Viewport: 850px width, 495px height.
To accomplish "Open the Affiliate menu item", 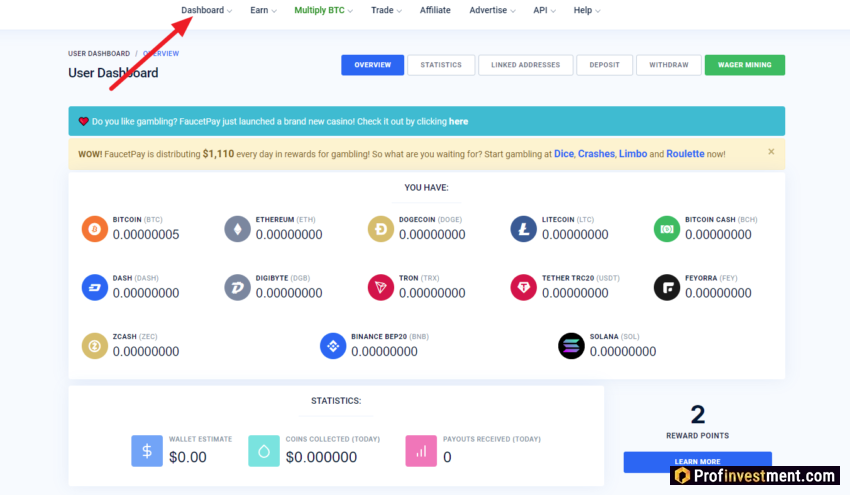I will pyautogui.click(x=435, y=10).
